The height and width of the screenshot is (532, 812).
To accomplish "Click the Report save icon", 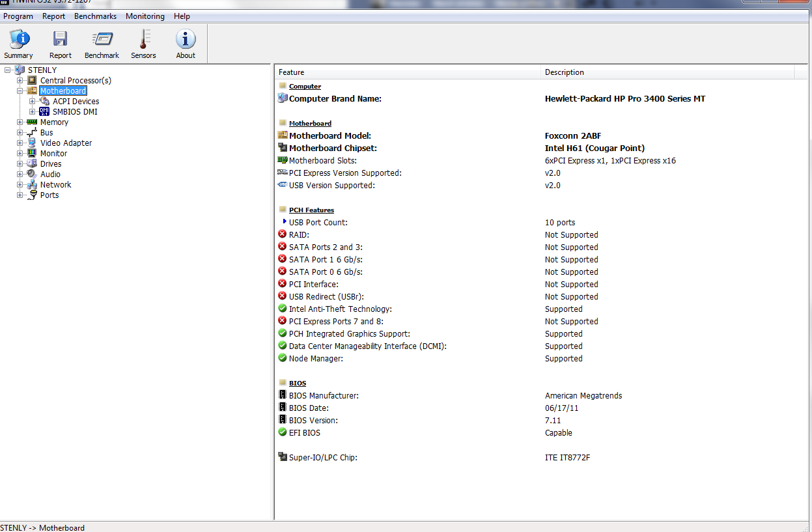I will tap(61, 40).
